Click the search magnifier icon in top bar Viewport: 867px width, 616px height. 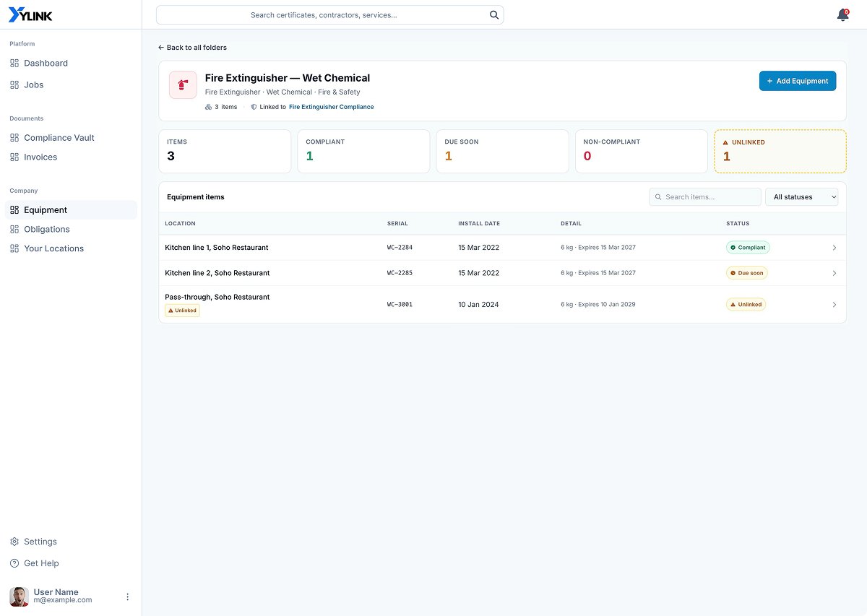pos(494,14)
